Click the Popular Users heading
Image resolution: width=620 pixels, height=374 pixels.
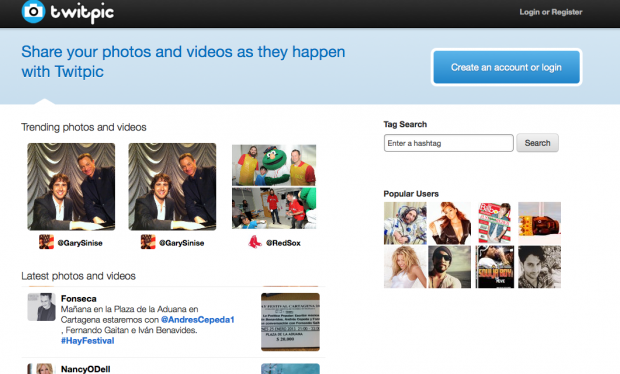[x=411, y=194]
